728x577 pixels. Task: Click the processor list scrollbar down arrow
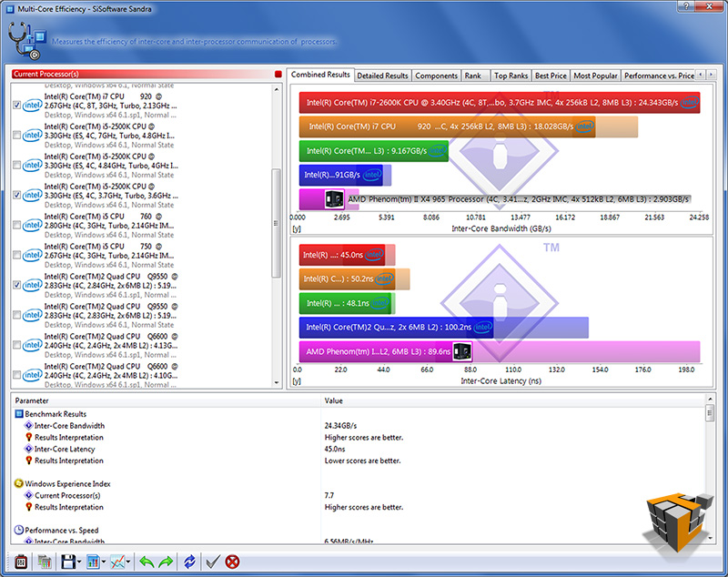[277, 383]
